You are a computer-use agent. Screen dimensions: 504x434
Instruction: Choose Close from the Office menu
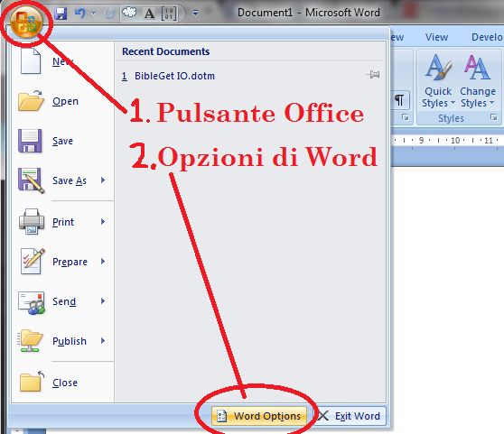click(x=62, y=383)
